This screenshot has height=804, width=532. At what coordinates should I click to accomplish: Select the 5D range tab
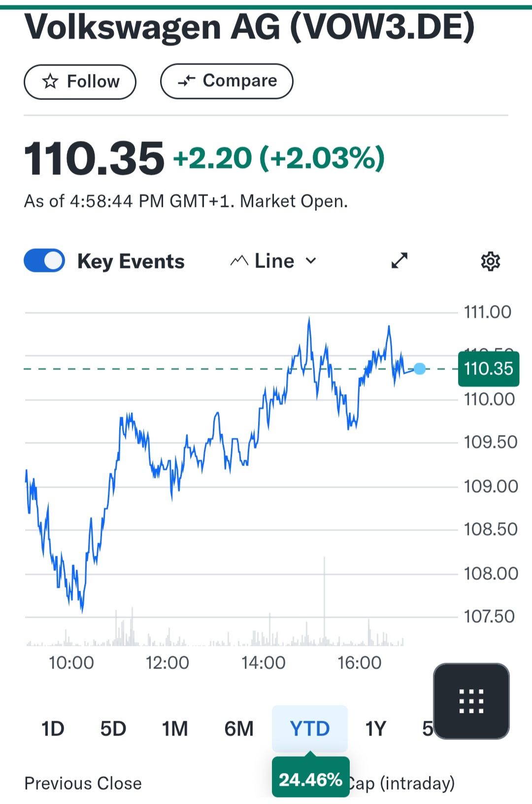click(x=113, y=729)
